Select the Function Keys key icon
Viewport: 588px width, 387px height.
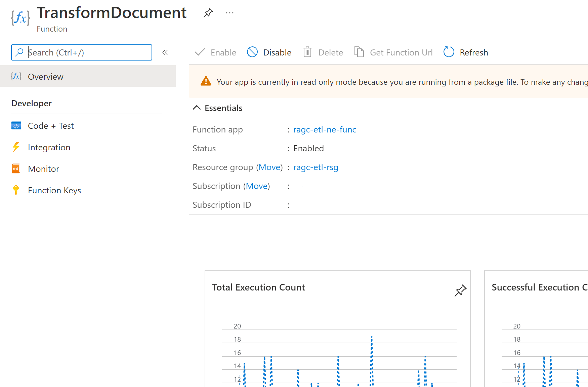(16, 190)
